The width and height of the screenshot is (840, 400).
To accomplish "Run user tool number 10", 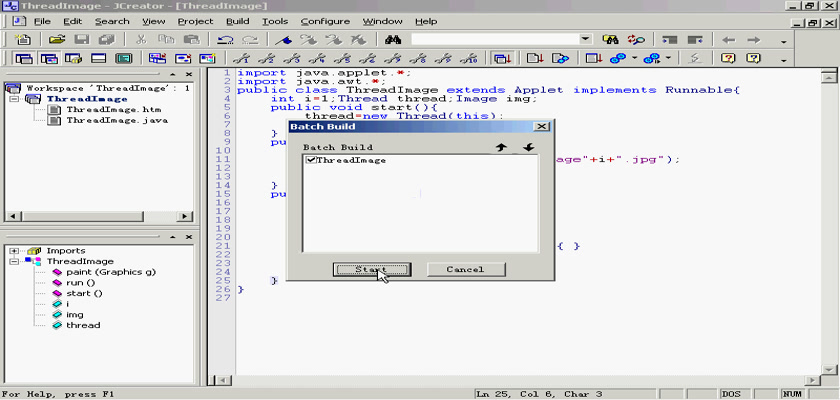I will pos(469,58).
